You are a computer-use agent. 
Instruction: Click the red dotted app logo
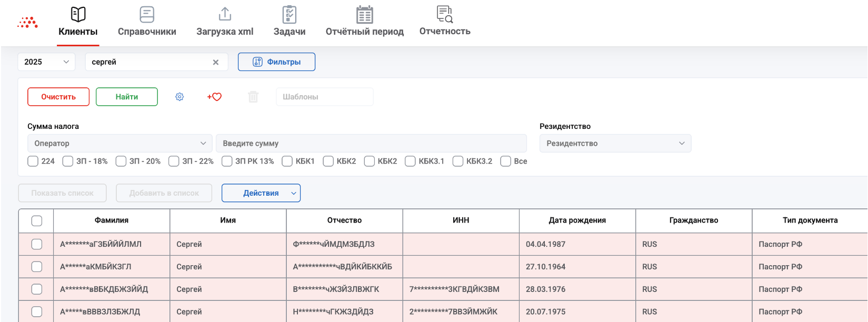coord(27,22)
